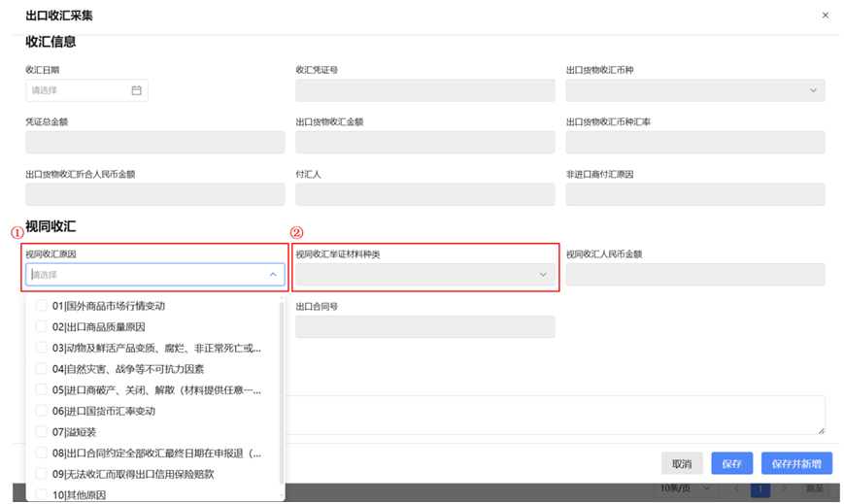Close the 出口收汇采集 dialog
This screenshot has width=844, height=504.
click(825, 16)
